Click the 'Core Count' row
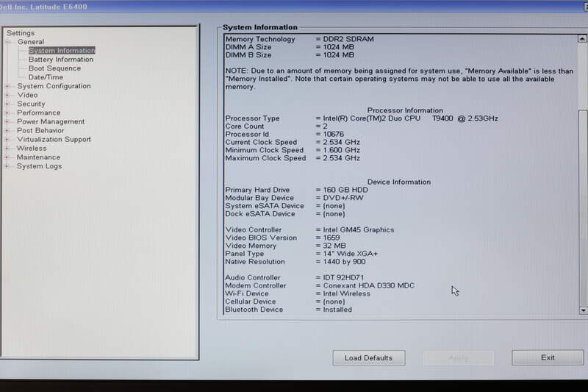Screen dimensions: 588x392 point(276,126)
